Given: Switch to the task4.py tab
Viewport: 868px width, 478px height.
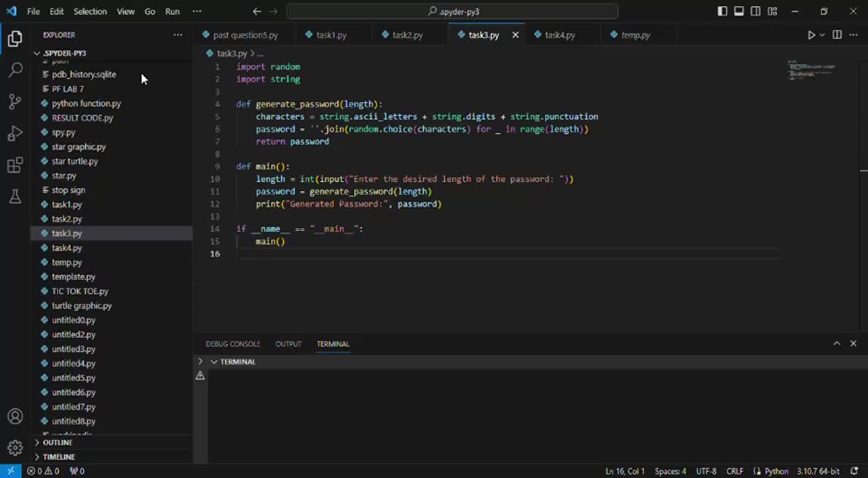Looking at the screenshot, I should [x=560, y=35].
